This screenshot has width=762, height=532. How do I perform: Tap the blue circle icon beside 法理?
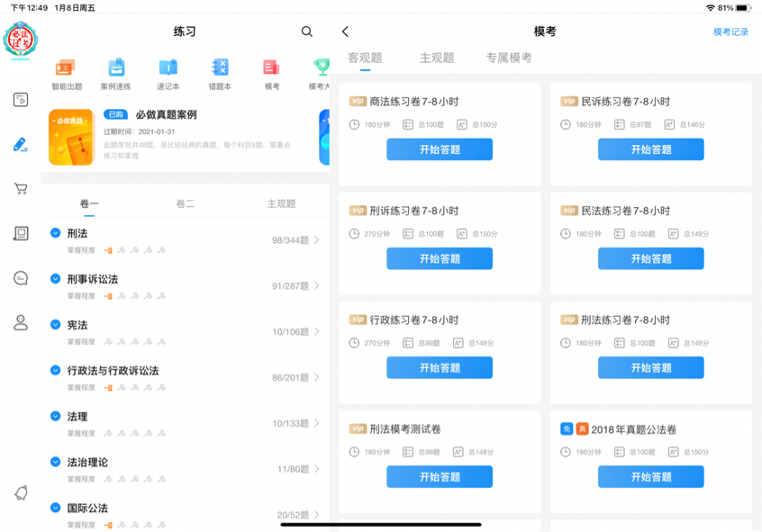pyautogui.click(x=56, y=417)
